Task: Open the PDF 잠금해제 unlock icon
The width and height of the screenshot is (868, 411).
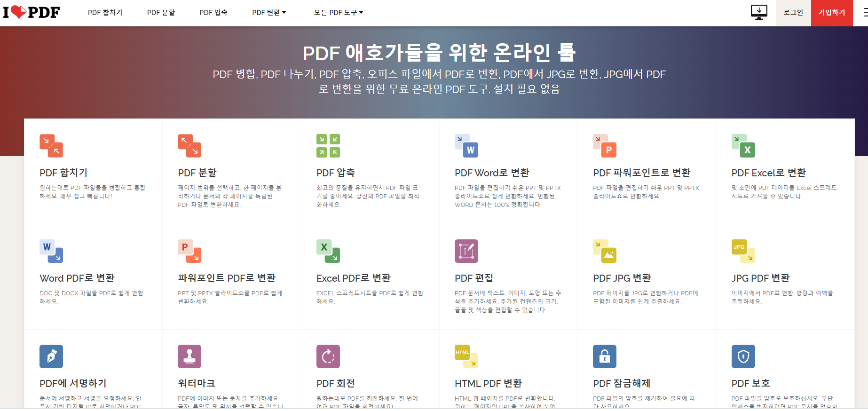Action: 605,356
